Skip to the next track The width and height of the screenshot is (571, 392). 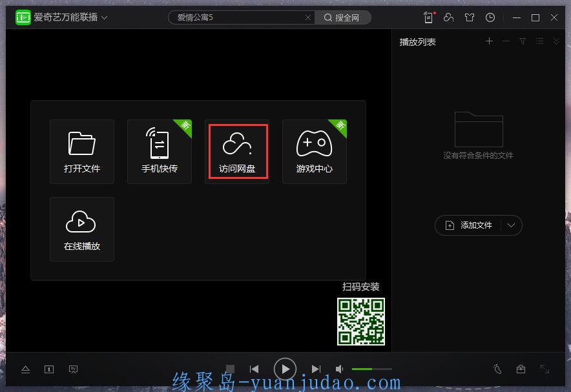pyautogui.click(x=316, y=369)
